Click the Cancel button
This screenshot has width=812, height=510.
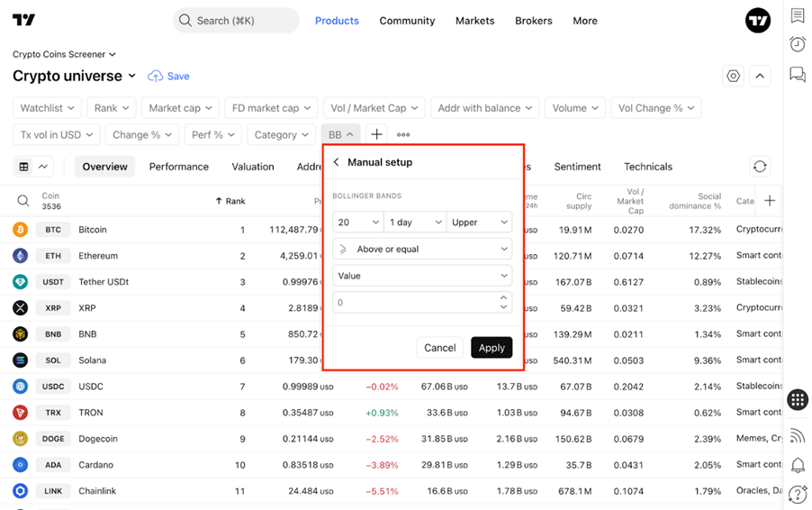pyautogui.click(x=439, y=347)
